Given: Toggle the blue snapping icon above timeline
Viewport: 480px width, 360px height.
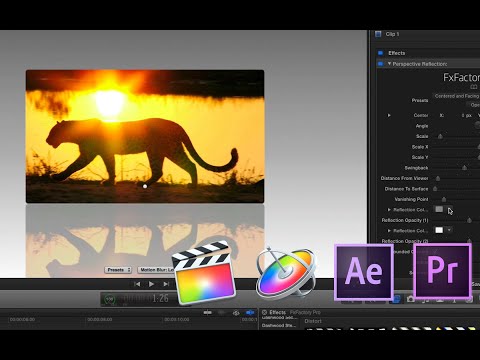Looking at the screenshot, I should coord(250,313).
